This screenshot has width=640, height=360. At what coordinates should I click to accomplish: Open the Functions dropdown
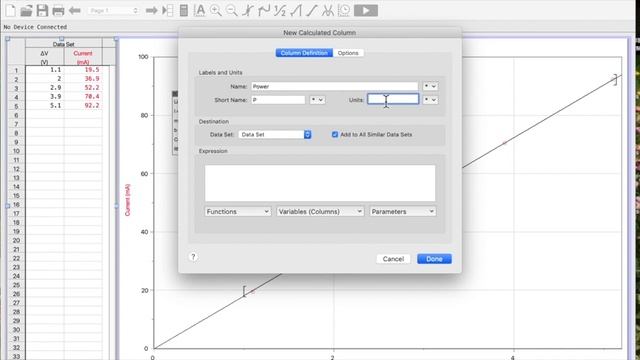coord(238,211)
